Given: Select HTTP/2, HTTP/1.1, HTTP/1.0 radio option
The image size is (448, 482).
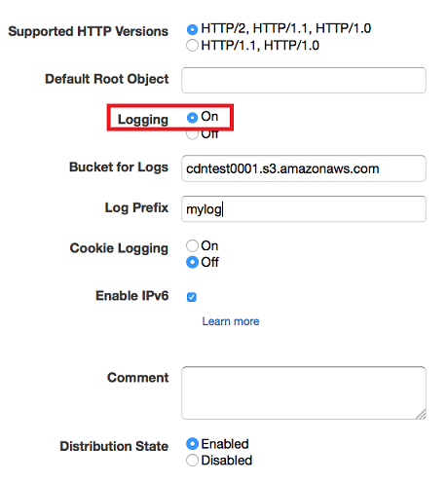Looking at the screenshot, I should click(x=192, y=29).
